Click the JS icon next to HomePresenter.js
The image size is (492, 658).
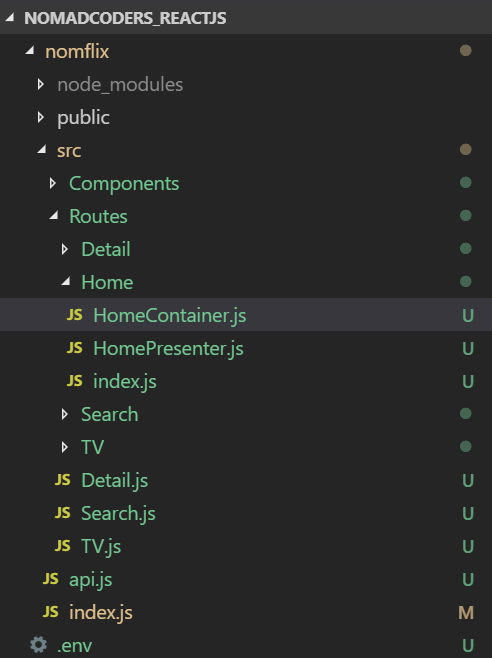click(74, 348)
